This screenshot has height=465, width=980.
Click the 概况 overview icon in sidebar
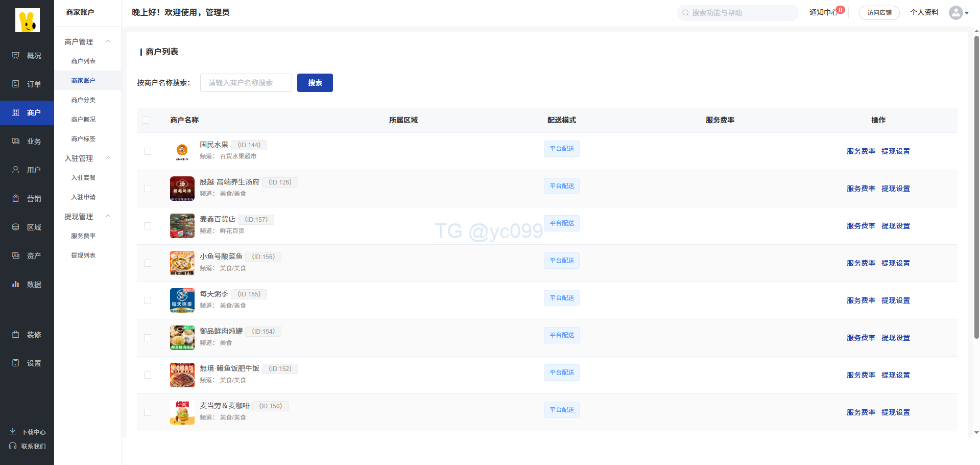coord(16,55)
